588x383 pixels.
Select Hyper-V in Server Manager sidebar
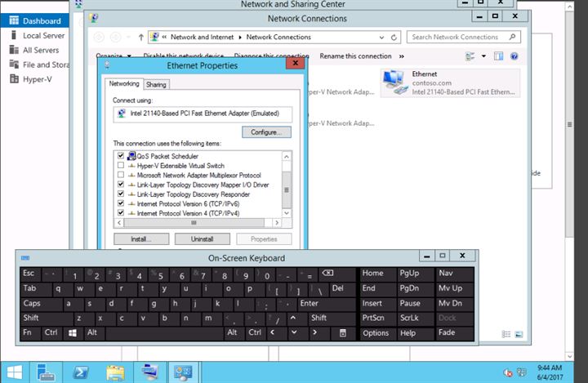[x=31, y=79]
